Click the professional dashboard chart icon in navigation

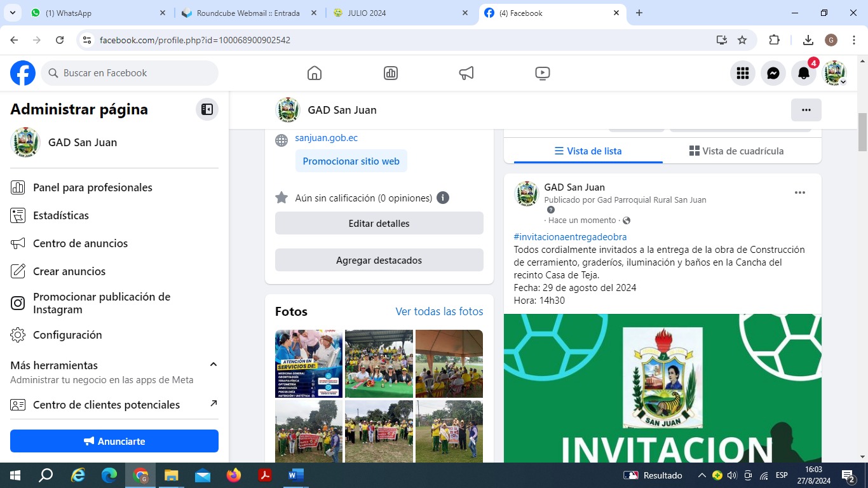(x=391, y=73)
